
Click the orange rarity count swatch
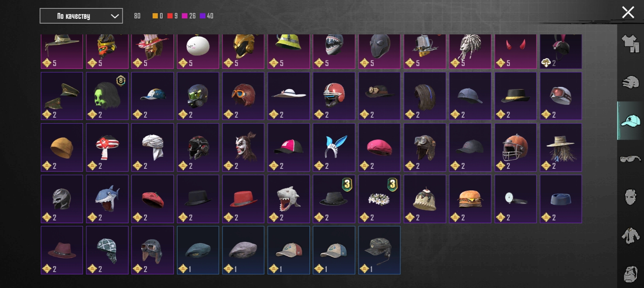(x=155, y=16)
